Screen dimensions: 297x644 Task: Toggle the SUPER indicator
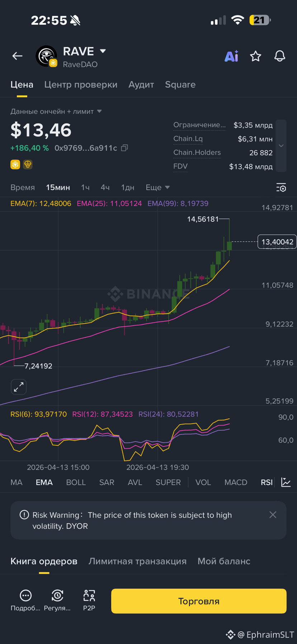tap(168, 482)
